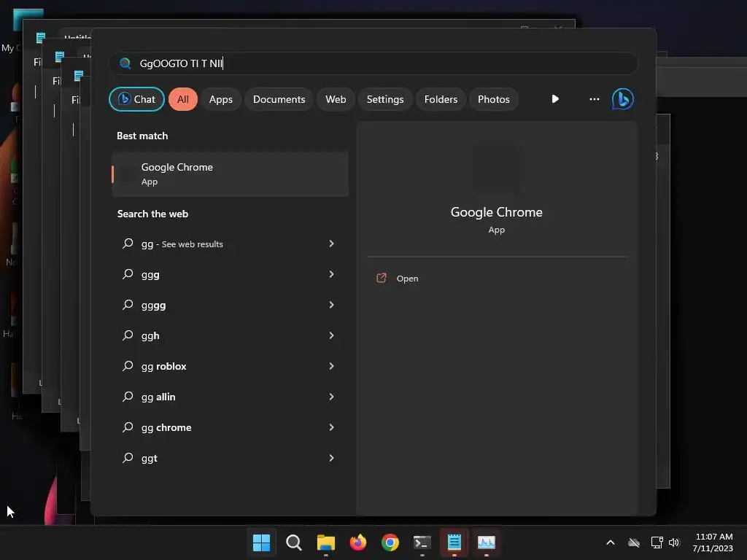Screen dimensions: 747x560
Task: Open the more options ellipsis menu
Action: coord(594,99)
